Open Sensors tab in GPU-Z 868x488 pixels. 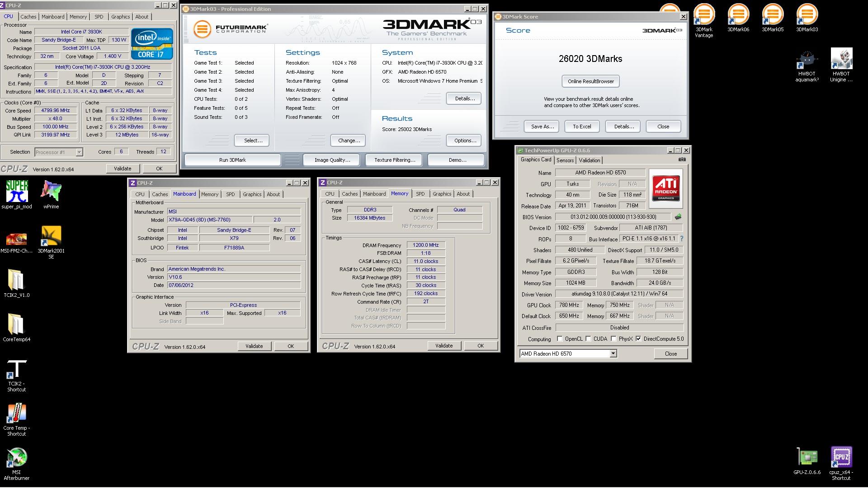point(565,160)
